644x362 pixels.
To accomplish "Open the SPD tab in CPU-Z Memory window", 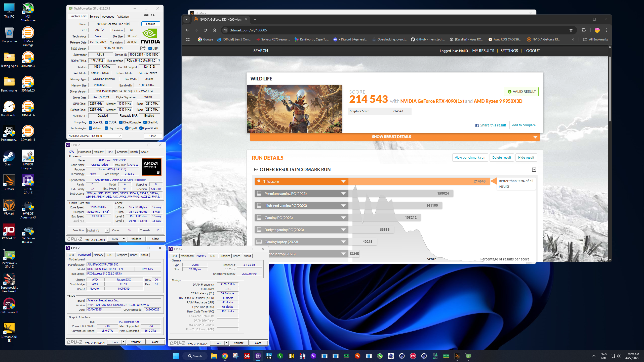I will click(213, 256).
